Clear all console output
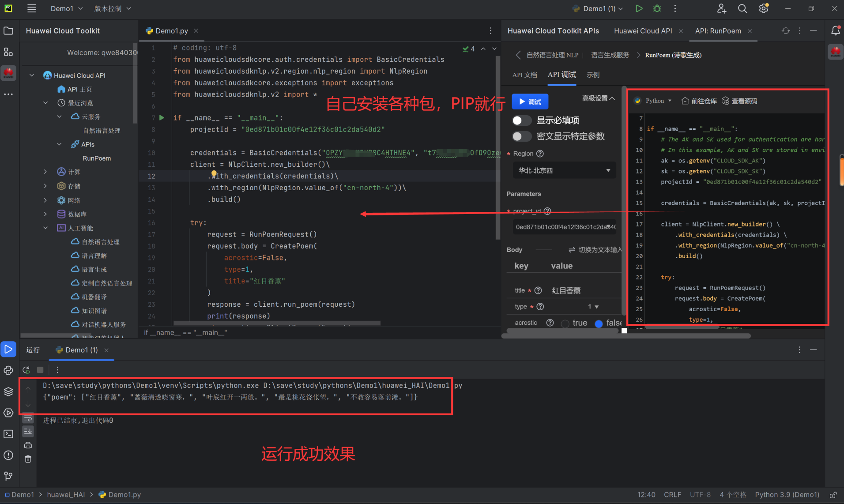The width and height of the screenshot is (844, 504). coord(28,459)
